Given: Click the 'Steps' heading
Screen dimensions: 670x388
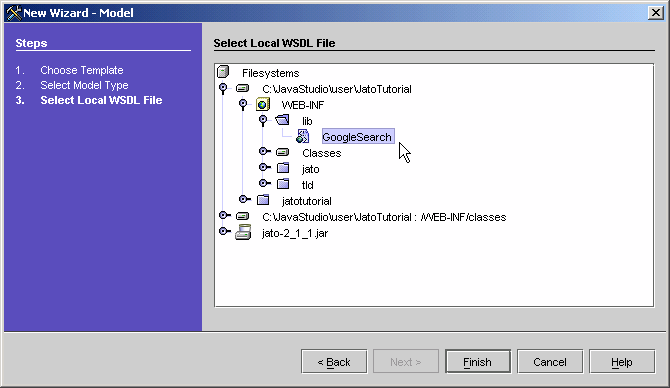Looking at the screenshot, I should (x=31, y=43).
